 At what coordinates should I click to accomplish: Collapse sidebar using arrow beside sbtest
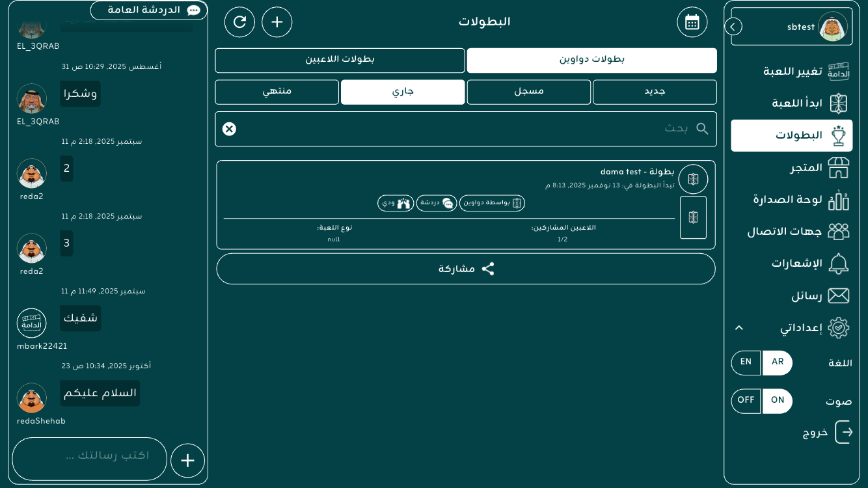click(x=733, y=27)
